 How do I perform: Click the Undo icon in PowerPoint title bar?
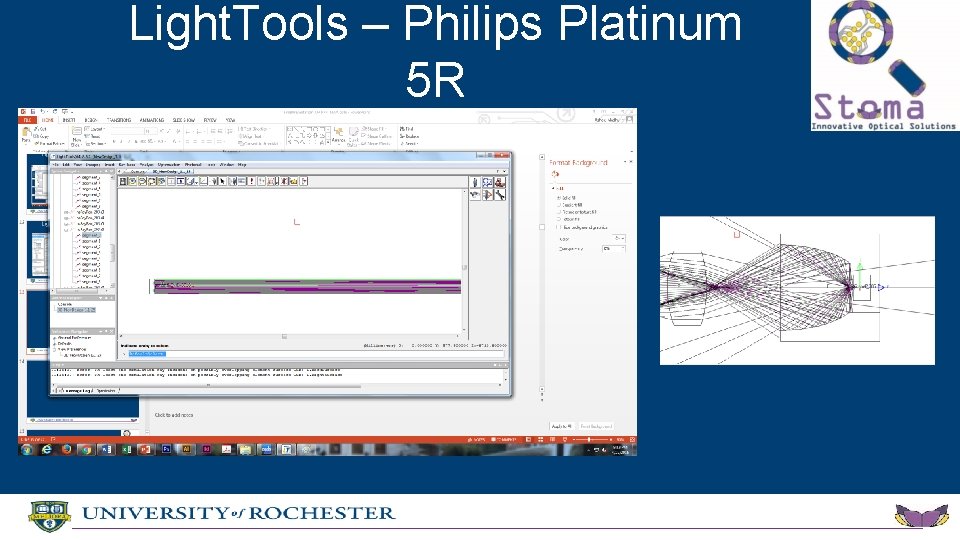click(x=43, y=112)
